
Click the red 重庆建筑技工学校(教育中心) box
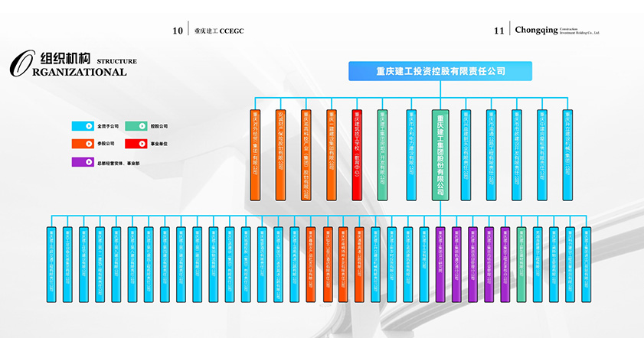(357, 155)
